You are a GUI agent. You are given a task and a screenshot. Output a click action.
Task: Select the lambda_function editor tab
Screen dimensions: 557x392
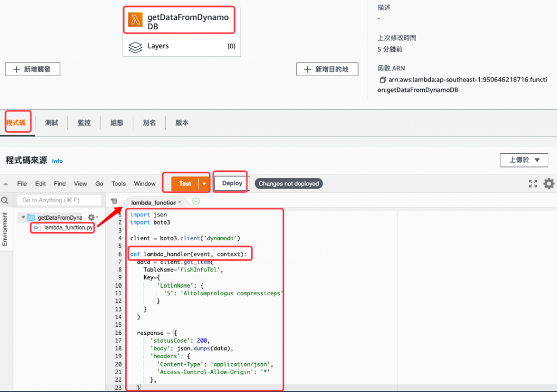[x=153, y=202]
